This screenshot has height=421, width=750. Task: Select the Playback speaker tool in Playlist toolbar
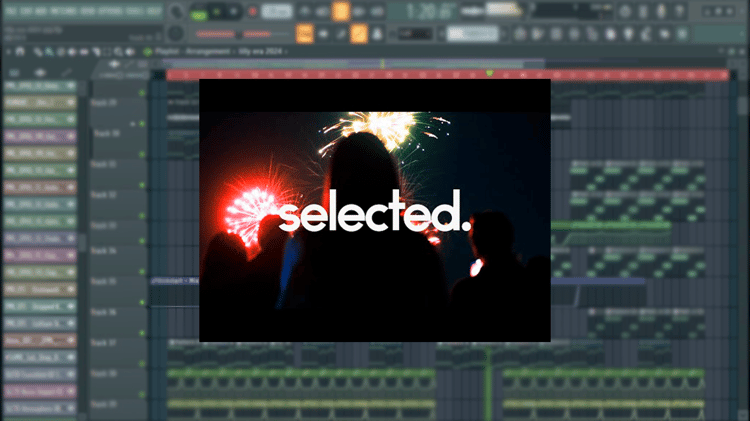point(130,52)
